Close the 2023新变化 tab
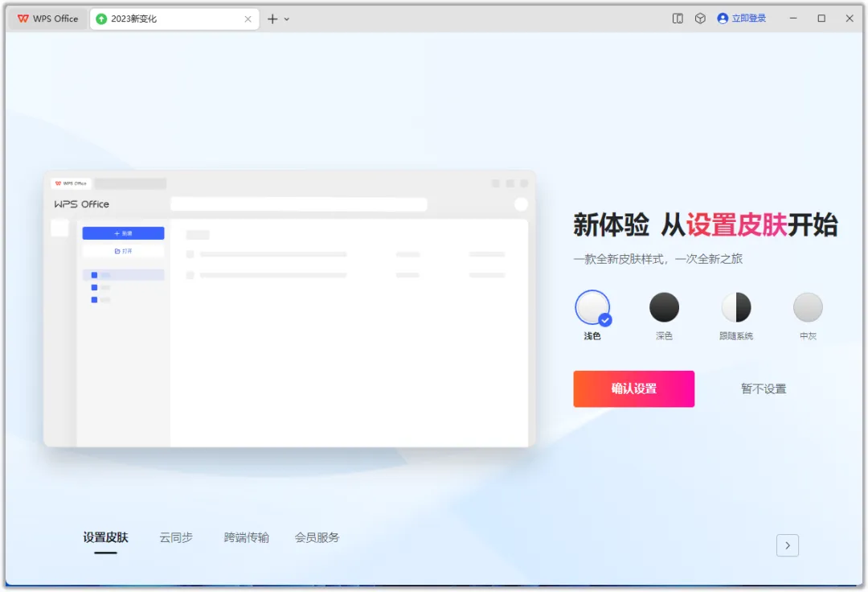The width and height of the screenshot is (868, 592). tap(248, 18)
